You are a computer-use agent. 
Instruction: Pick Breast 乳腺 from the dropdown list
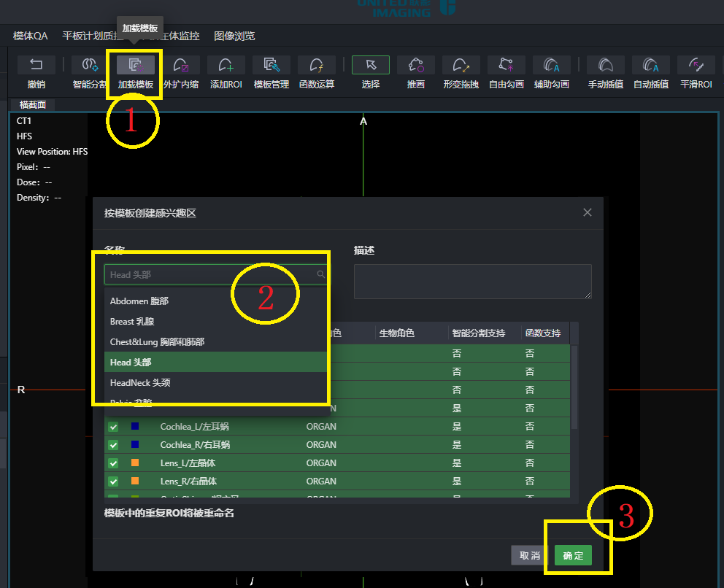215,321
